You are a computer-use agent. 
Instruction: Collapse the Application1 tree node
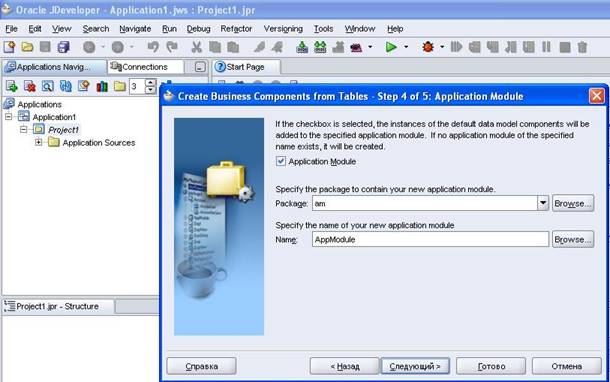(x=9, y=116)
